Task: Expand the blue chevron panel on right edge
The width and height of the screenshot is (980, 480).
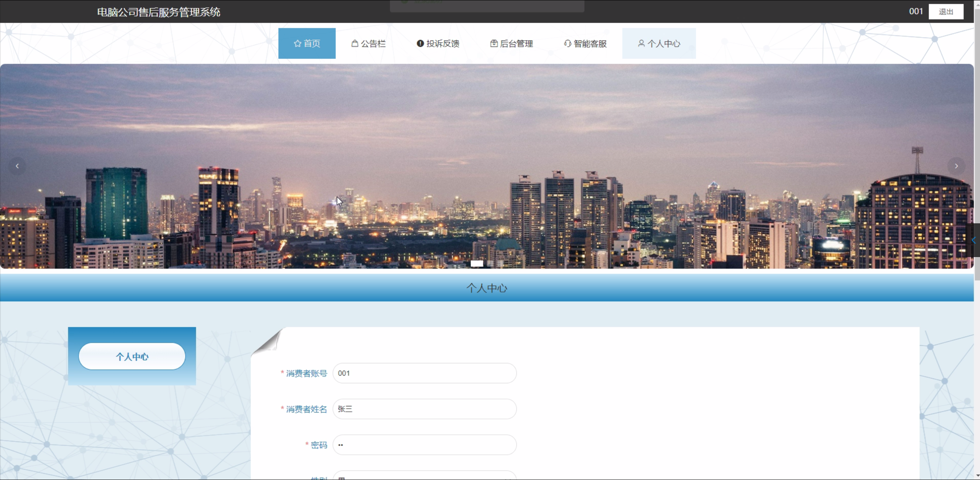Action: point(974,240)
